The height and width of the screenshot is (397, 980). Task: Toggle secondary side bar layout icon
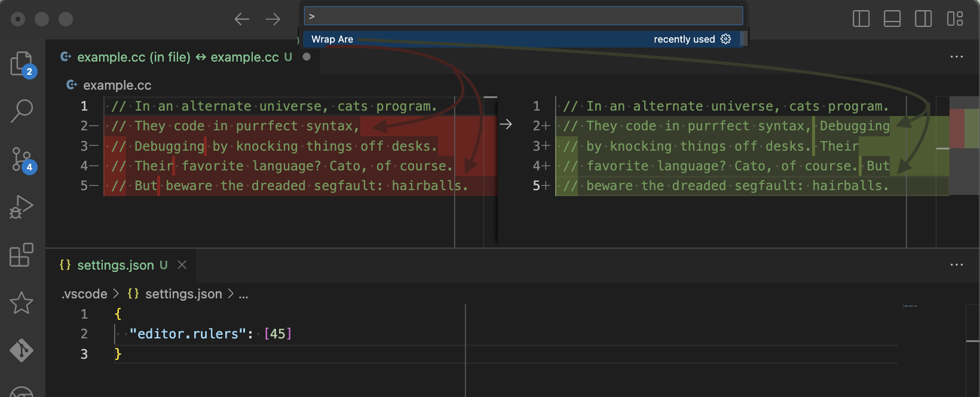[x=923, y=19]
